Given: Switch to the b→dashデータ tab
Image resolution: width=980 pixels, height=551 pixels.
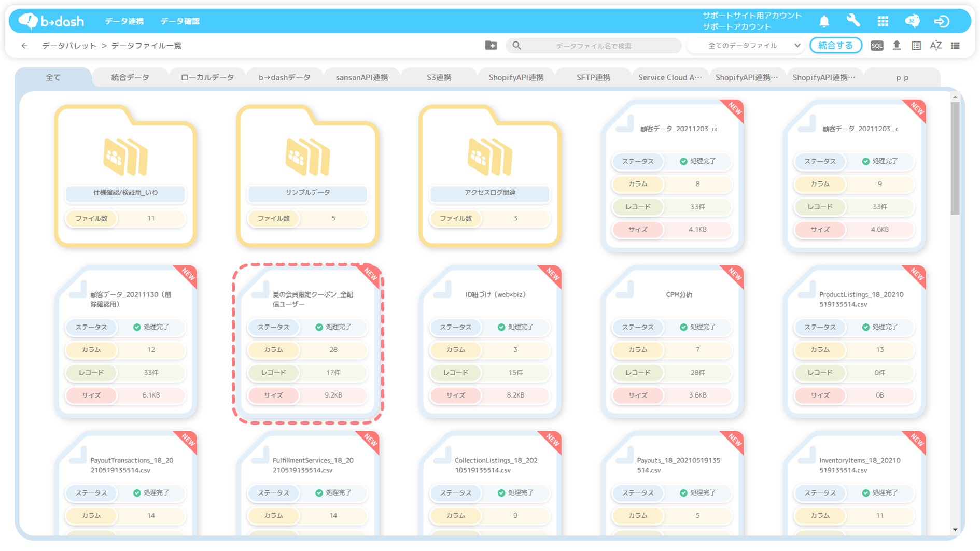Looking at the screenshot, I should (285, 77).
